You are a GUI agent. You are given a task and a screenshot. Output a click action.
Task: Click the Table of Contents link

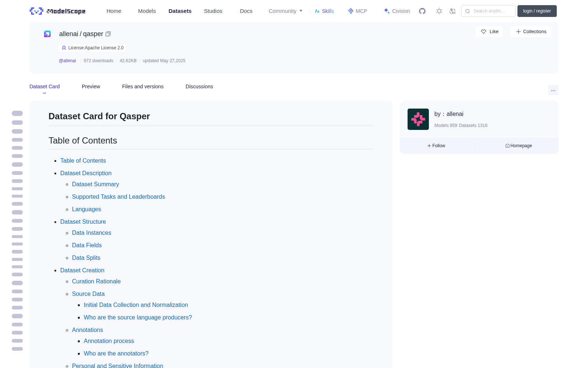(83, 160)
